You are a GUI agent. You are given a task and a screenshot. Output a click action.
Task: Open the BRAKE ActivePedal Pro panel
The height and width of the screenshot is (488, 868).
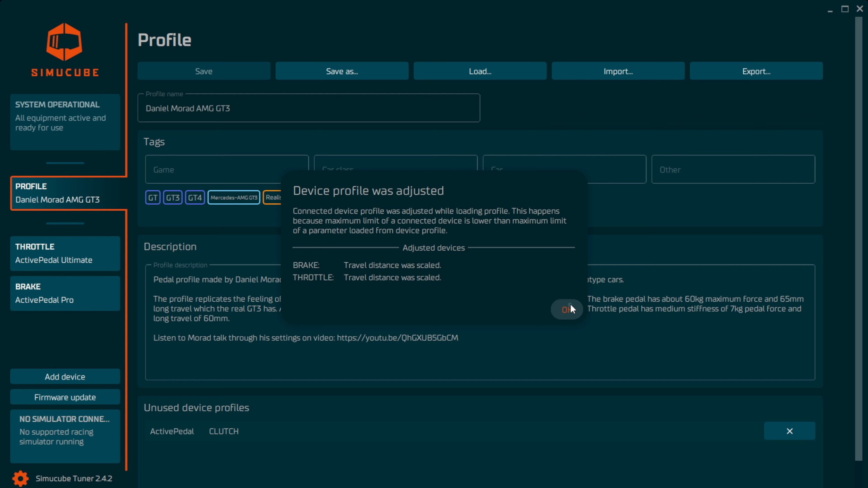tap(65, 293)
